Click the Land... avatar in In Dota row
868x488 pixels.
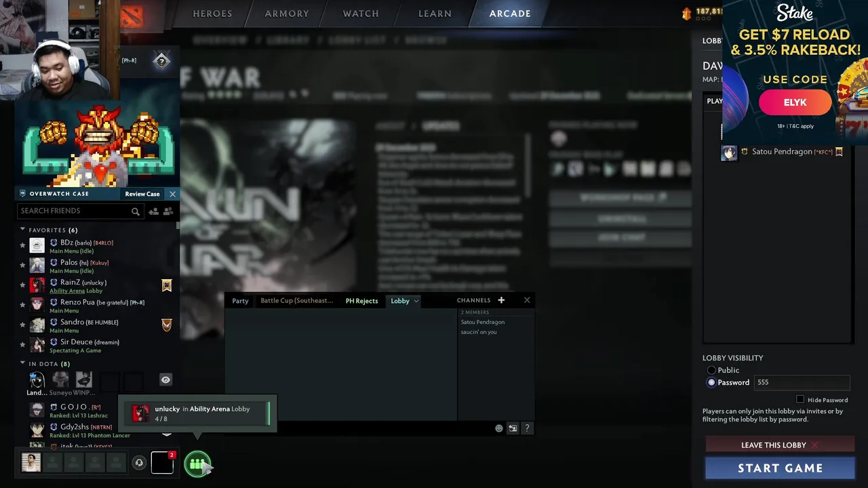pos(37,380)
